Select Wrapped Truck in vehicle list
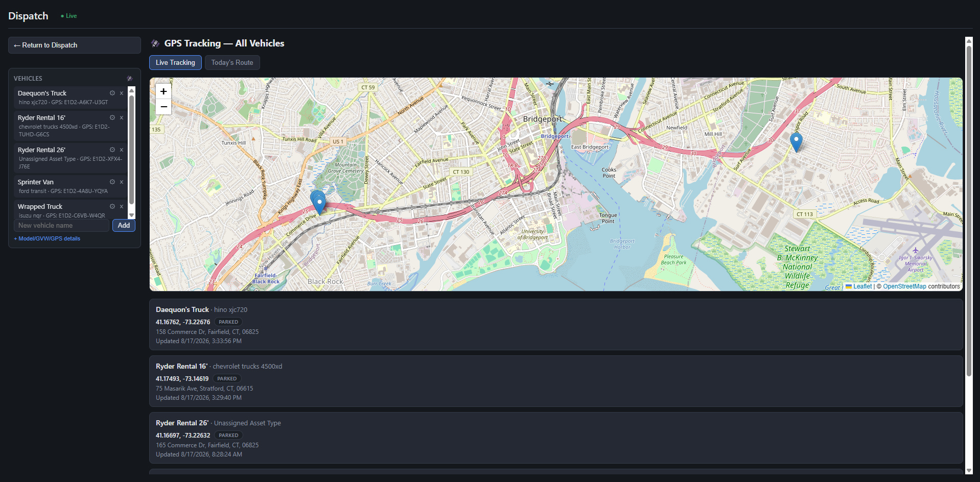This screenshot has height=482, width=980. (71, 210)
